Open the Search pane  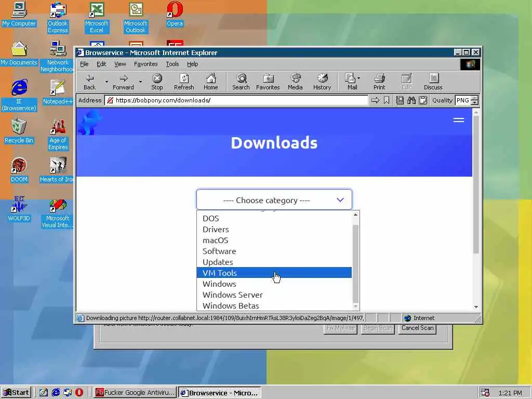(x=241, y=82)
